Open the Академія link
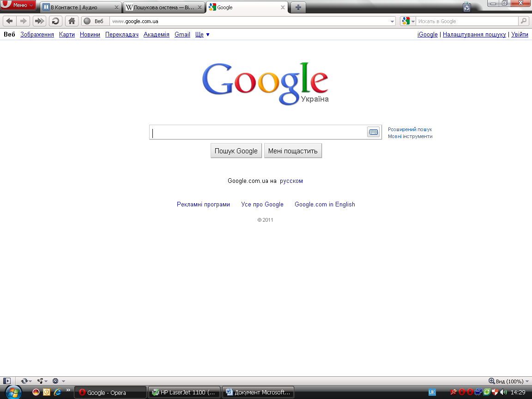The height and width of the screenshot is (399, 532). [157, 34]
